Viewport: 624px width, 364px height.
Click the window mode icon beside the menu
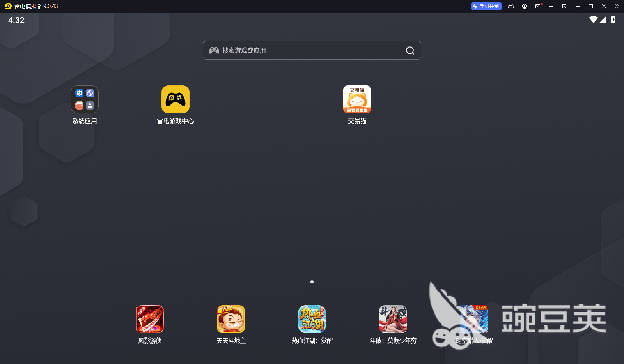click(564, 6)
